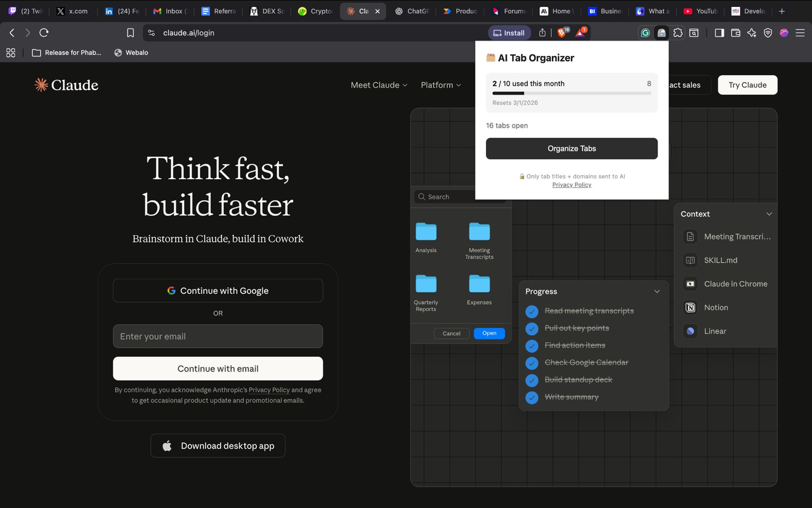Open the Brave Shields lion icon
This screenshot has height=508, width=812.
pyautogui.click(x=563, y=32)
